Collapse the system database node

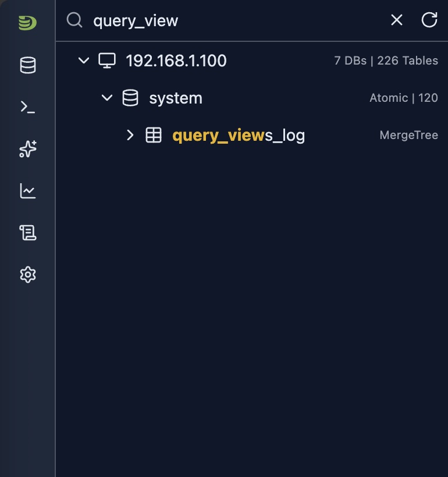tap(107, 98)
